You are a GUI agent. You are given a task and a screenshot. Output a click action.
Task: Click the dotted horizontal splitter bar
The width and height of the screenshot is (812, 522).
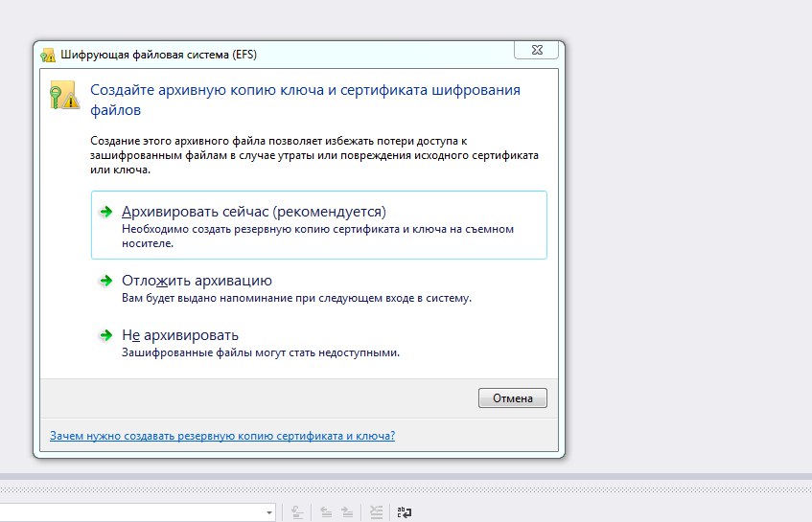click(406, 488)
